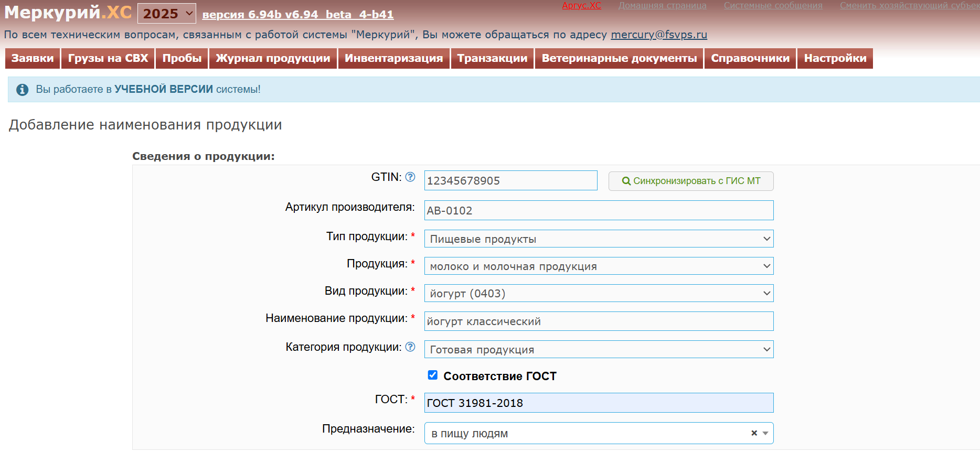
Task: Click help icon beside Категория продукции
Action: pyautogui.click(x=410, y=347)
